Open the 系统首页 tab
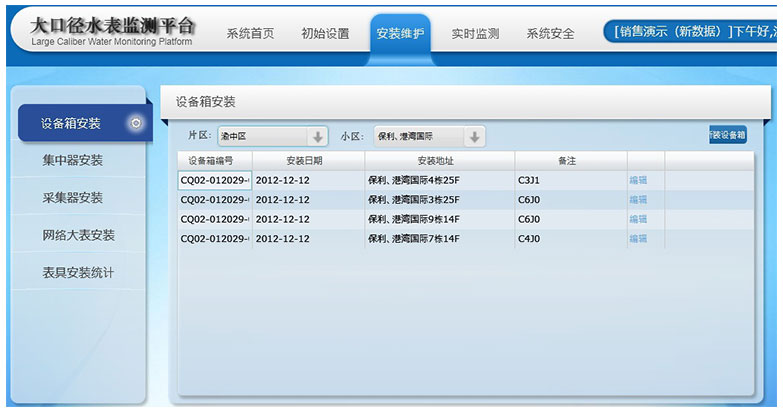The width and height of the screenshot is (783, 413). (x=250, y=33)
